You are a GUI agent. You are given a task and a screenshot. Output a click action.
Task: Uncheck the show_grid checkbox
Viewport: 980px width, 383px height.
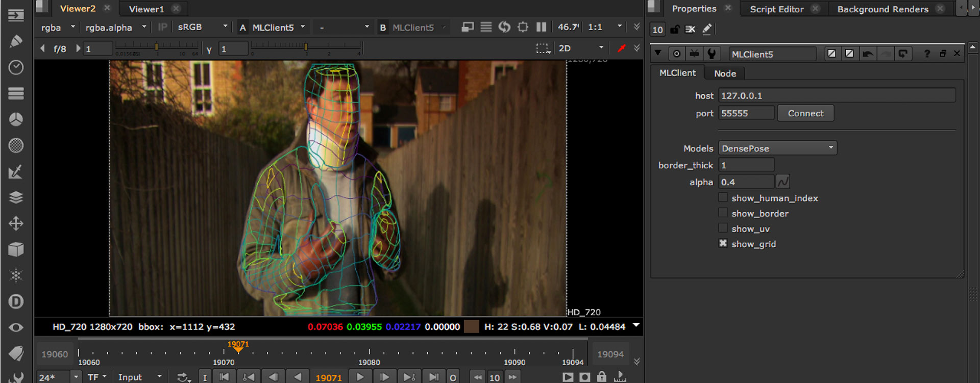723,244
